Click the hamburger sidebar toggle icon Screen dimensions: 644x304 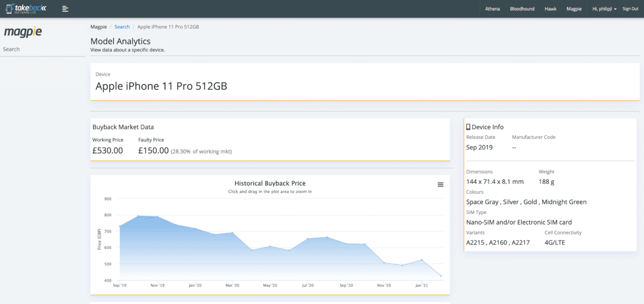click(65, 9)
